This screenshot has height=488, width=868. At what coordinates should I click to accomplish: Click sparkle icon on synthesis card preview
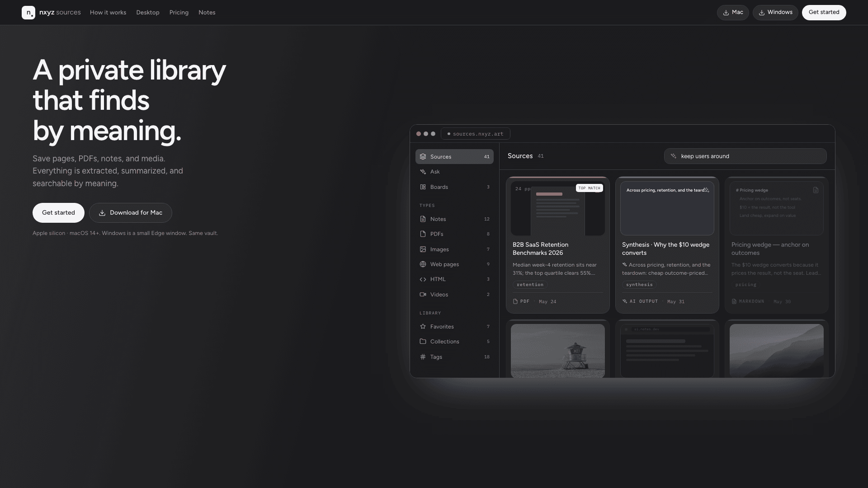707,190
